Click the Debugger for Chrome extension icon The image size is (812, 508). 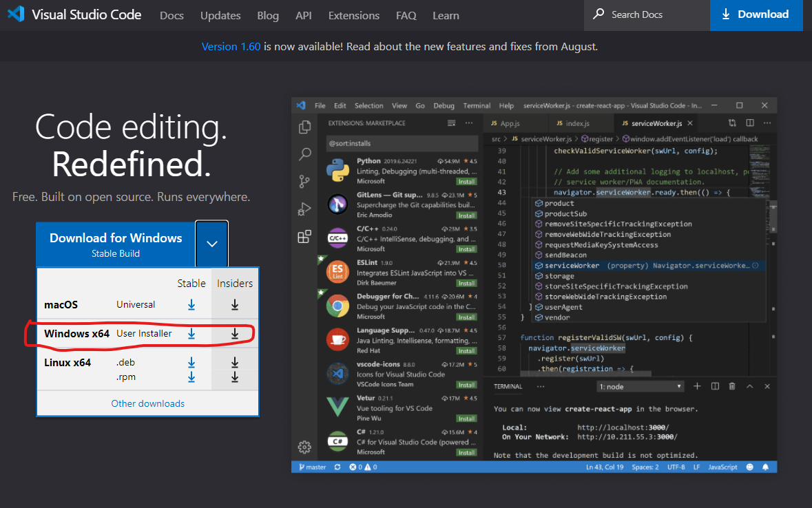point(337,306)
